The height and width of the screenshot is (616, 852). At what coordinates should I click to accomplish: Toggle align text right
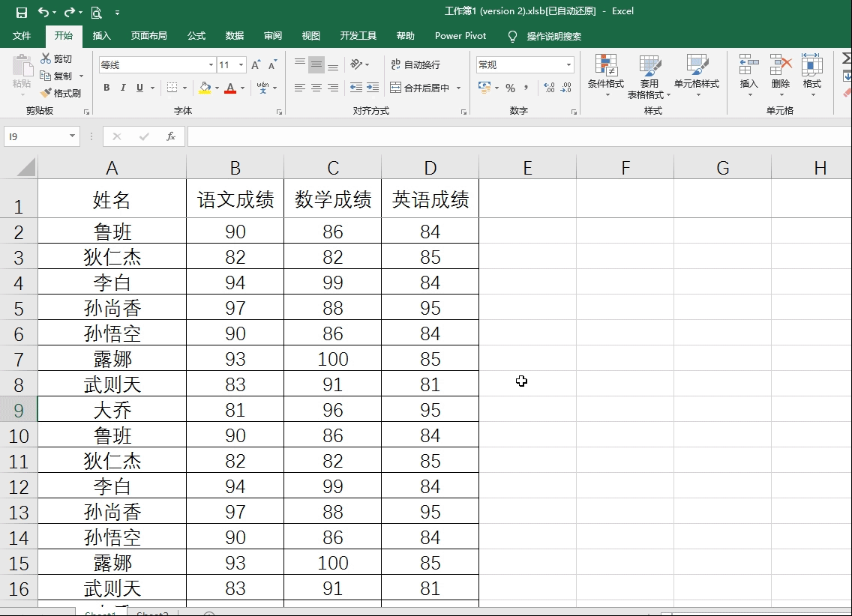(x=333, y=88)
